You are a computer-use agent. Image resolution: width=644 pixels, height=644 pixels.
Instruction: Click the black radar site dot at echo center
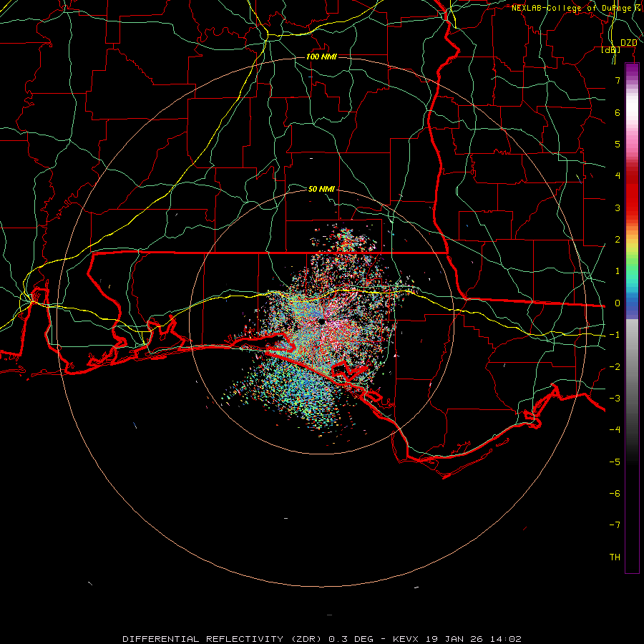click(x=321, y=321)
